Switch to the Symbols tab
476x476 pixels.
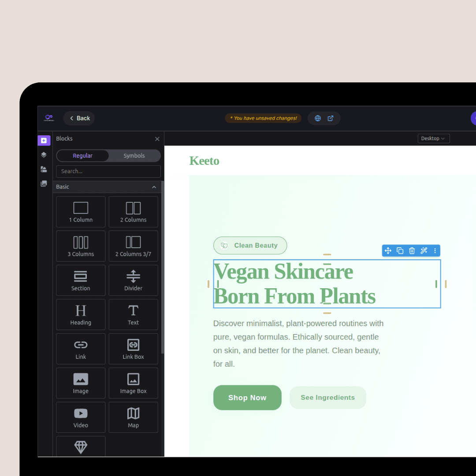[x=134, y=156]
